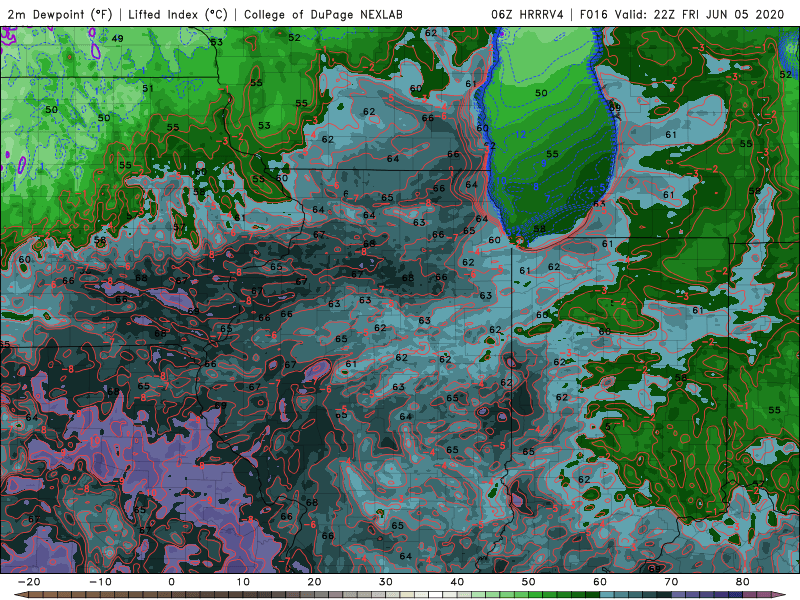Click the 'F016 Valid: 22Z FRI JUN 05 2020' timestamp
This screenshot has width=800, height=600.
[x=682, y=15]
